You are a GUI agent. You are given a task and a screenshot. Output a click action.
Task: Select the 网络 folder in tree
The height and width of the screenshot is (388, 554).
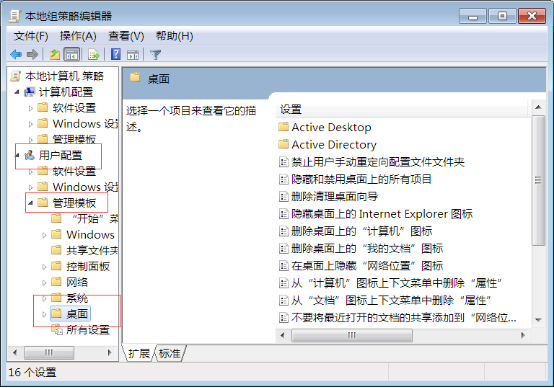[77, 282]
